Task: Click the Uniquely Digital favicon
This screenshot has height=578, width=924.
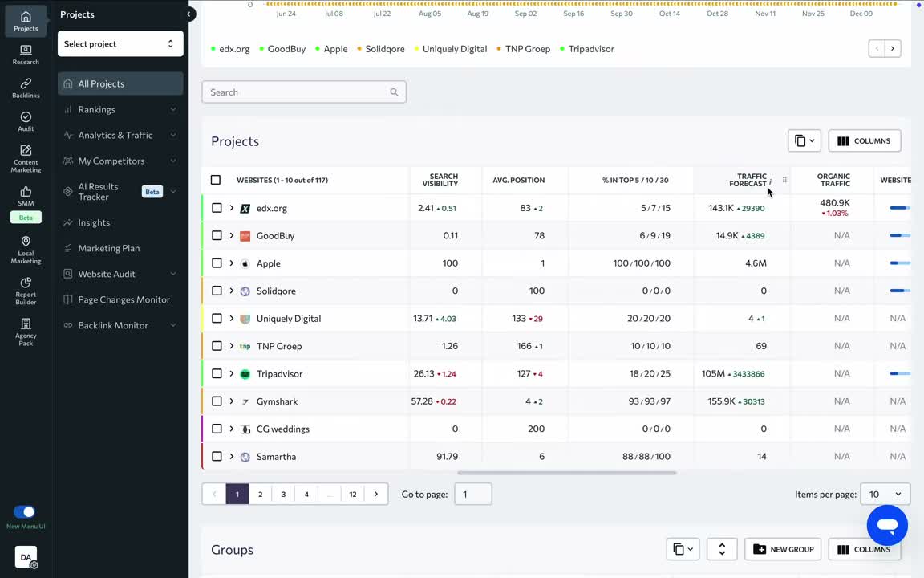Action: click(245, 319)
